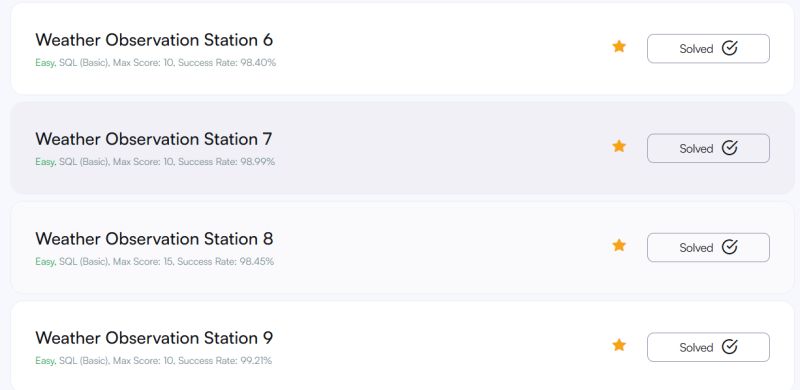Open the Solved button for Weather Observation Station 6
This screenshot has height=390, width=800.
[708, 48]
